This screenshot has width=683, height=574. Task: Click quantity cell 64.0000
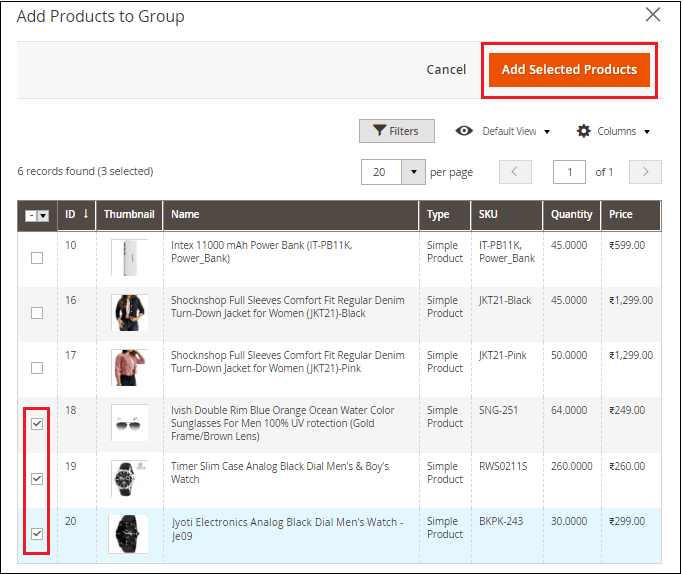569,410
